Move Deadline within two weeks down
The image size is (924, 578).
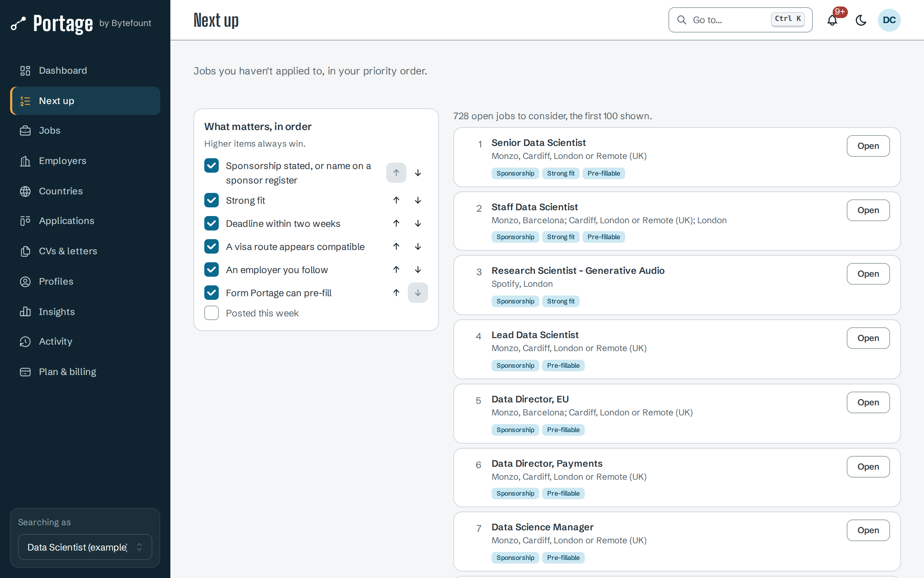[418, 223]
